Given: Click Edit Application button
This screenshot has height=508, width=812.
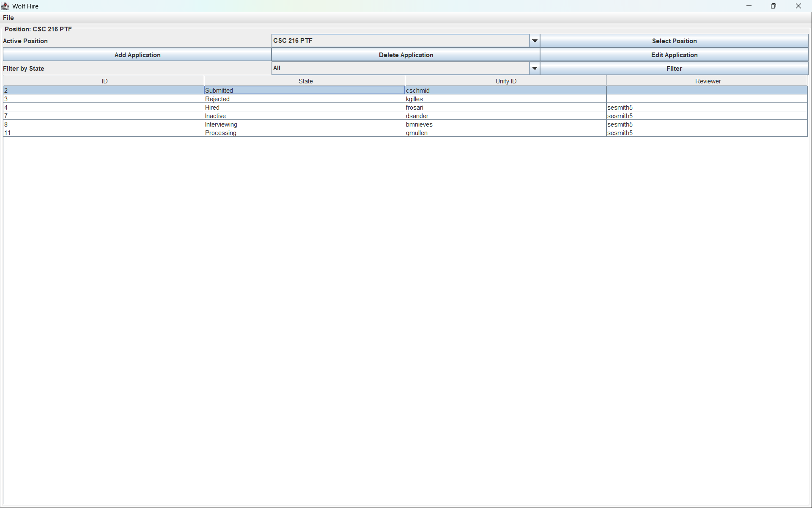Looking at the screenshot, I should [x=674, y=55].
